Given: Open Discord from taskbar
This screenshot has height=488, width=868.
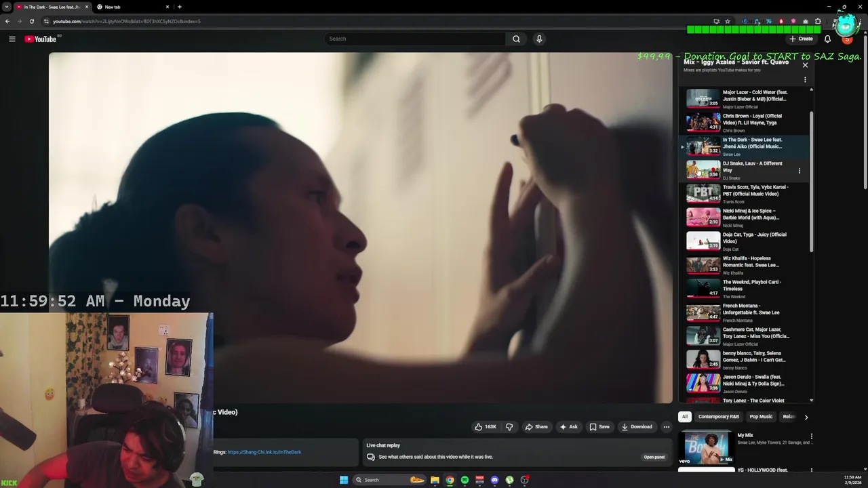Looking at the screenshot, I should (494, 480).
